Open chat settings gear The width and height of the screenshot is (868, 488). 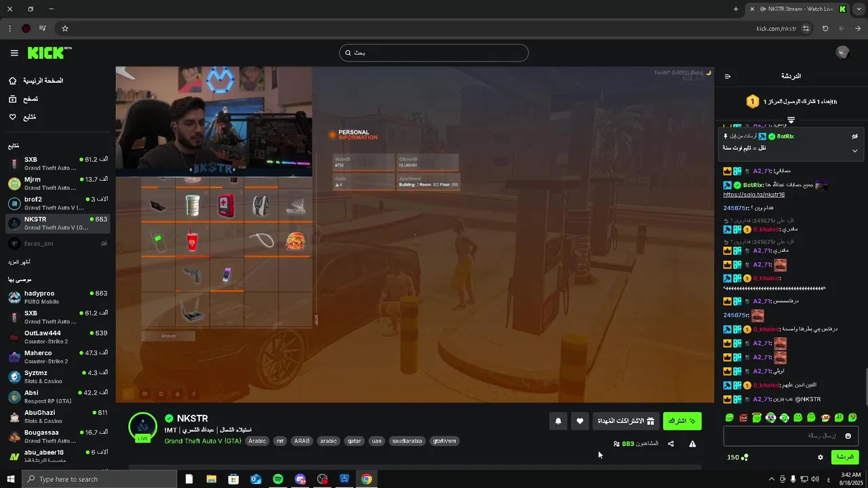tap(821, 457)
